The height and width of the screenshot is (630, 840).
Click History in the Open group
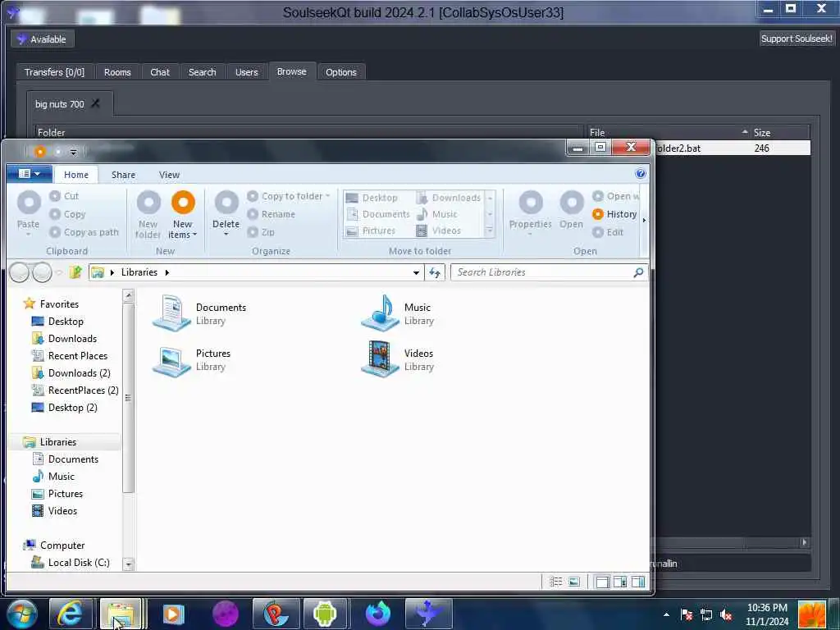click(614, 214)
